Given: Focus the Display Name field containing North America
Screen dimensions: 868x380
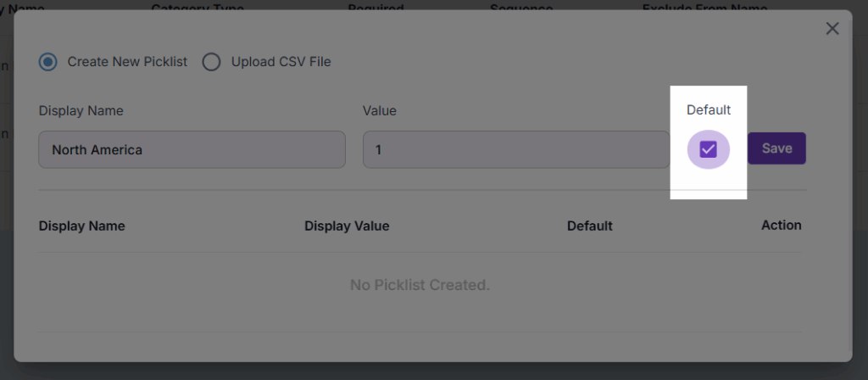Looking at the screenshot, I should (192, 149).
